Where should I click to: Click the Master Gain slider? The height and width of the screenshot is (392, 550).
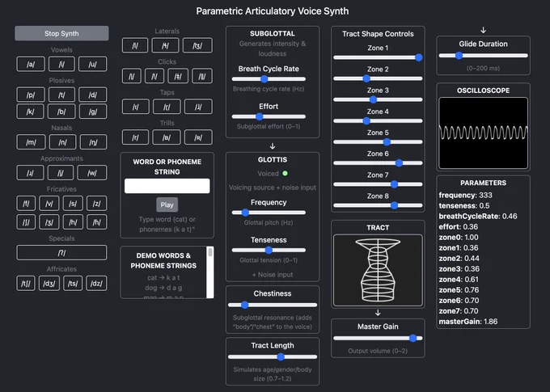(x=378, y=339)
